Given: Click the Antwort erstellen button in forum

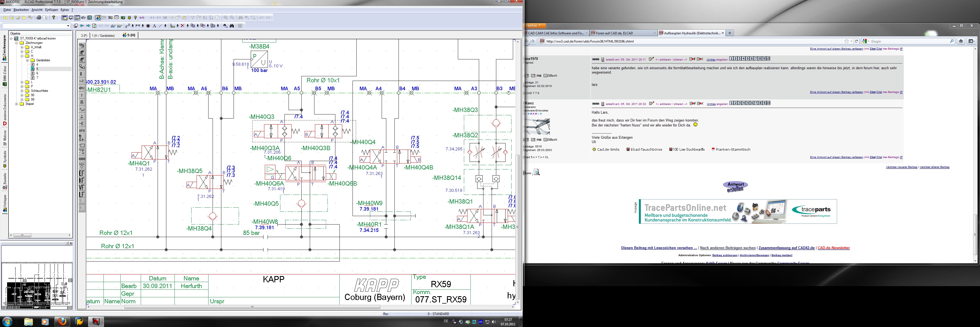Looking at the screenshot, I should pos(735,187).
